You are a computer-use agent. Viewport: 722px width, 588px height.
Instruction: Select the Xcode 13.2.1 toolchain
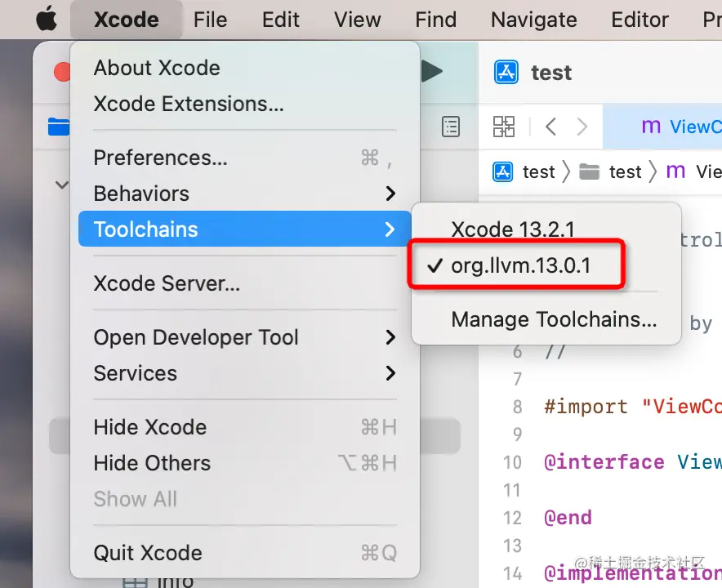[x=546, y=229]
